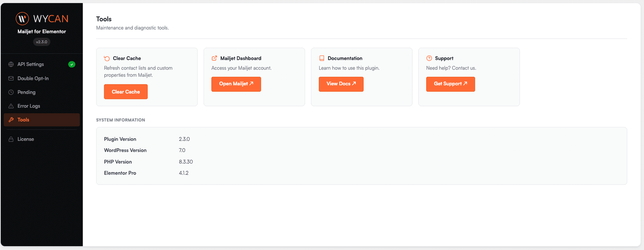This screenshot has height=250, width=644.
Task: Click the PHP version value 8.3.30
Action: [x=186, y=162]
